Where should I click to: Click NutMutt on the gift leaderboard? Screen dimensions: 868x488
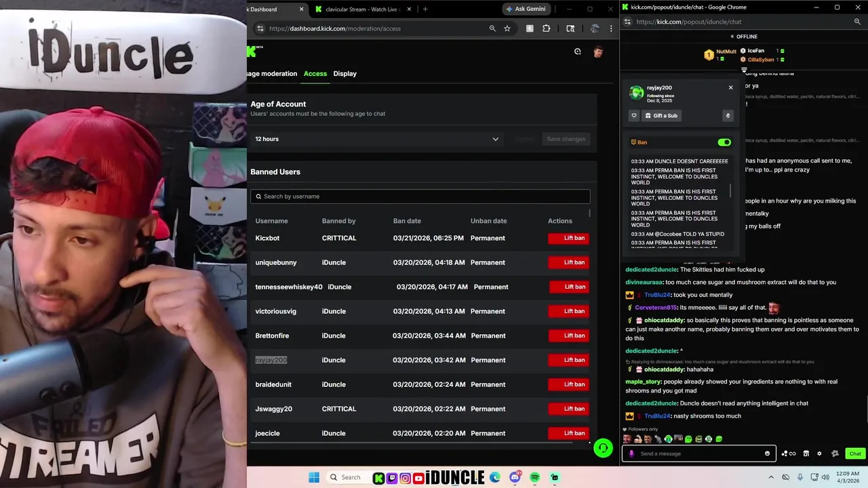pos(726,52)
